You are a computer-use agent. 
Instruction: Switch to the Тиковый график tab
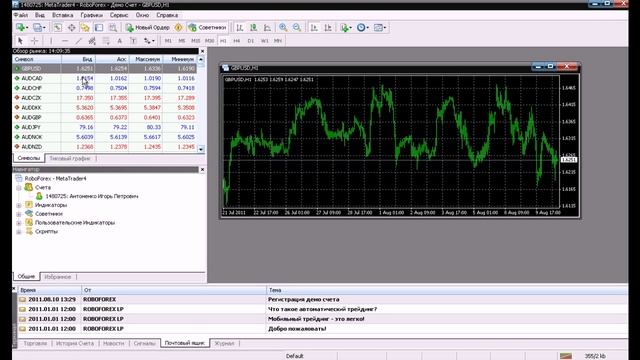tap(70, 158)
